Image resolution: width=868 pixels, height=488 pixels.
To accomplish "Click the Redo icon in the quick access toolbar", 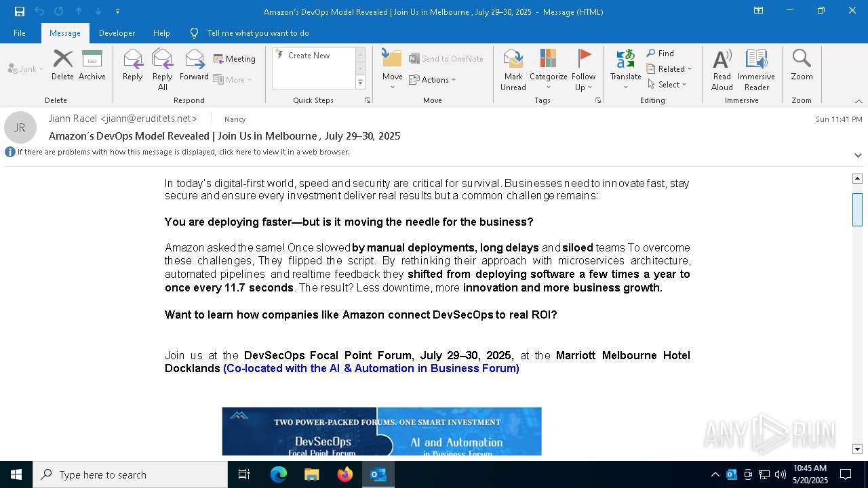I will (59, 12).
